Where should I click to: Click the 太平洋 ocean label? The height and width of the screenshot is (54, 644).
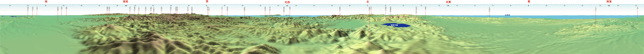click(x=507, y=15)
